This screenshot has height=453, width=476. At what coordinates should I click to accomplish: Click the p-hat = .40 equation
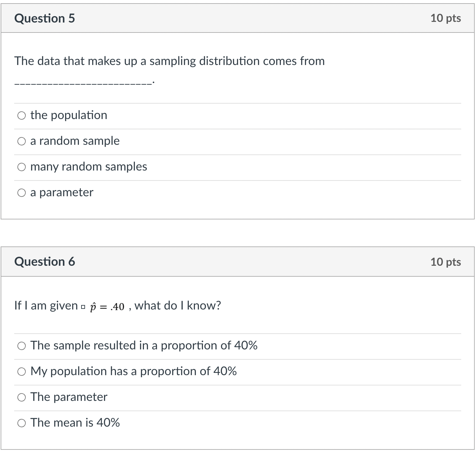coord(107,307)
